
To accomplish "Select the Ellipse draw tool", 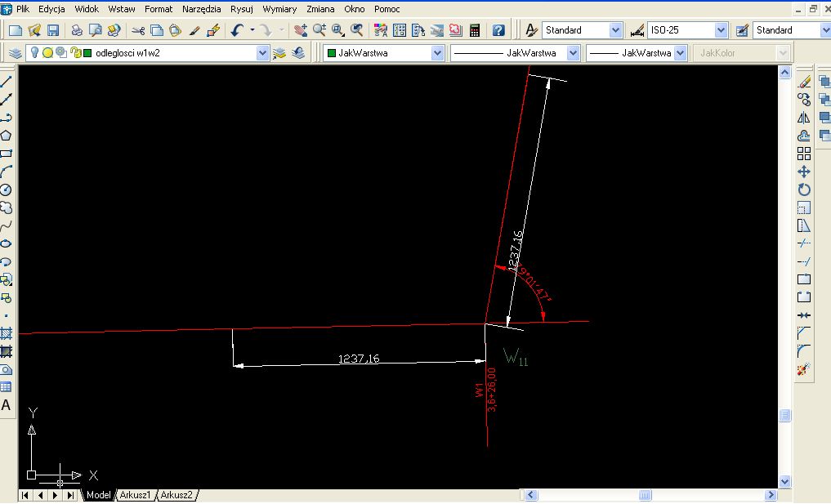I will coord(6,243).
